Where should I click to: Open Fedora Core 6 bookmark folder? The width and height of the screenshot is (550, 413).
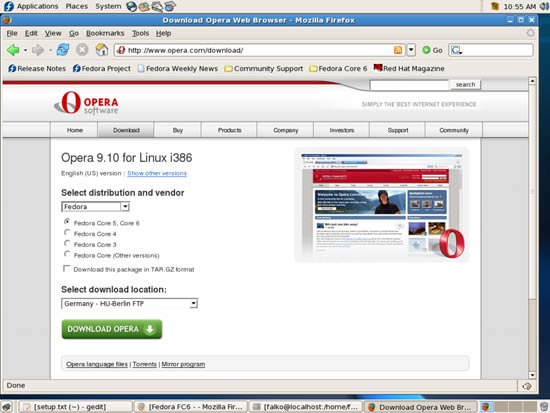338,68
